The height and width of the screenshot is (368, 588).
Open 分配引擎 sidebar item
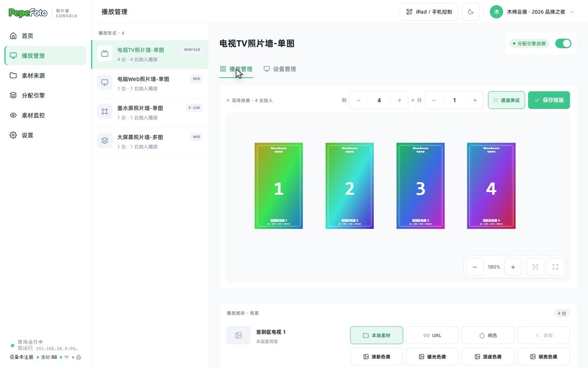click(46, 95)
